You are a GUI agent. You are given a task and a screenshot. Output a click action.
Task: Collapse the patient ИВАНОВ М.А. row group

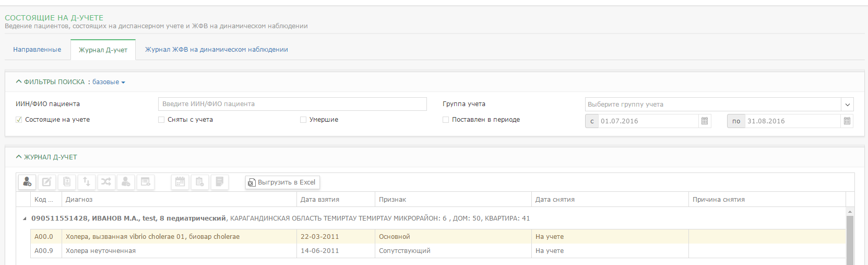(25, 218)
